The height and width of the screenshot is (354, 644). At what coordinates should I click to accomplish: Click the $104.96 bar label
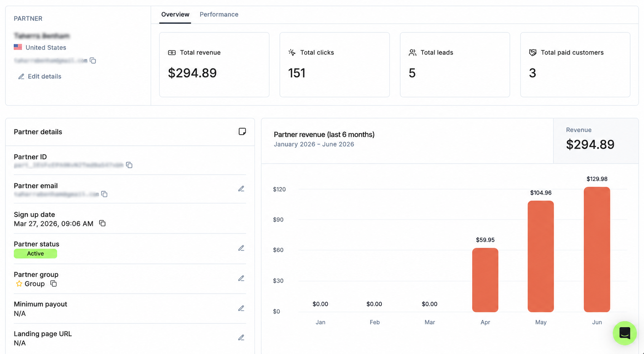[x=541, y=193]
